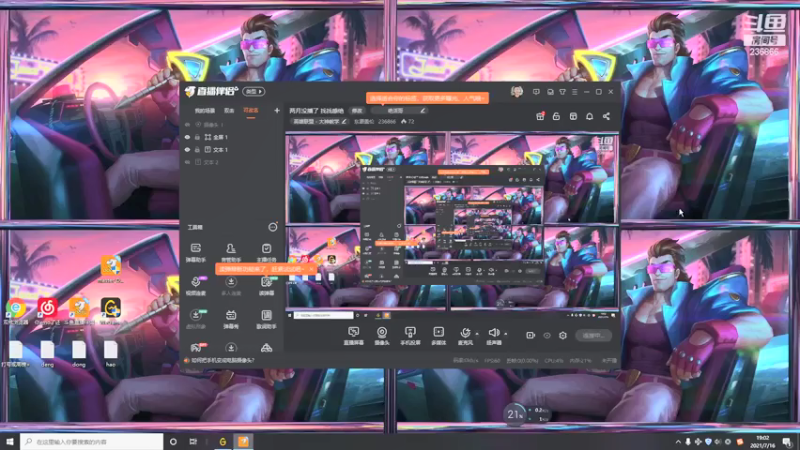The image size is (800, 450).
Task: Add a new scene with plus button
Action: (x=277, y=110)
